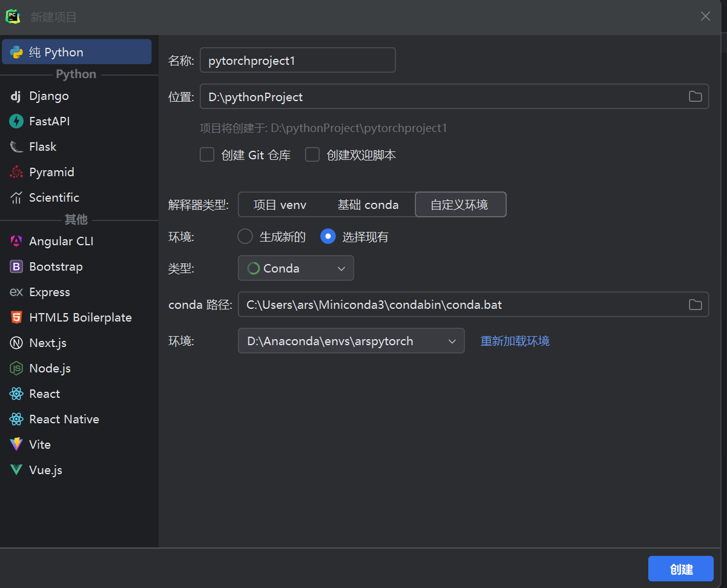
Task: Select Vite label
Action: pos(40,444)
